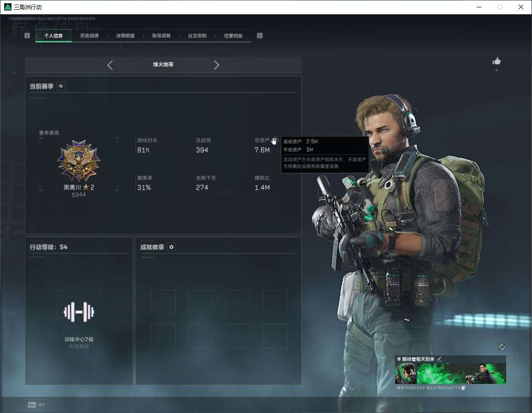Select the 社交定制 tab

[197, 35]
